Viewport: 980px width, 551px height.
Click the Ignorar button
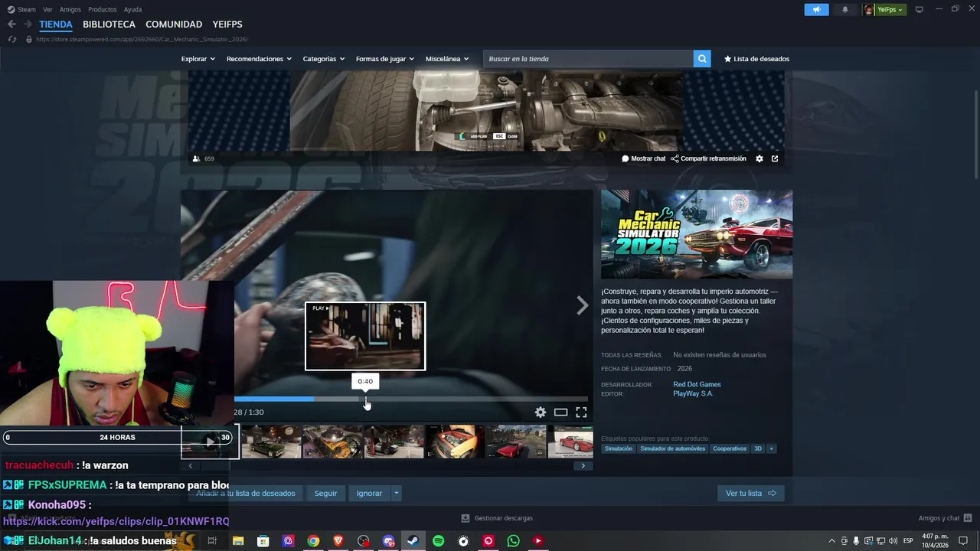(x=369, y=494)
